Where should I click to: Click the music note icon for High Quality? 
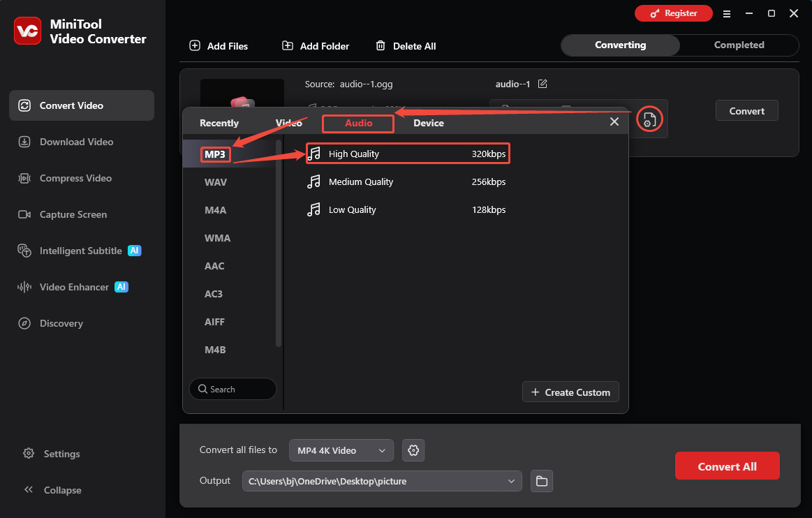(x=313, y=154)
